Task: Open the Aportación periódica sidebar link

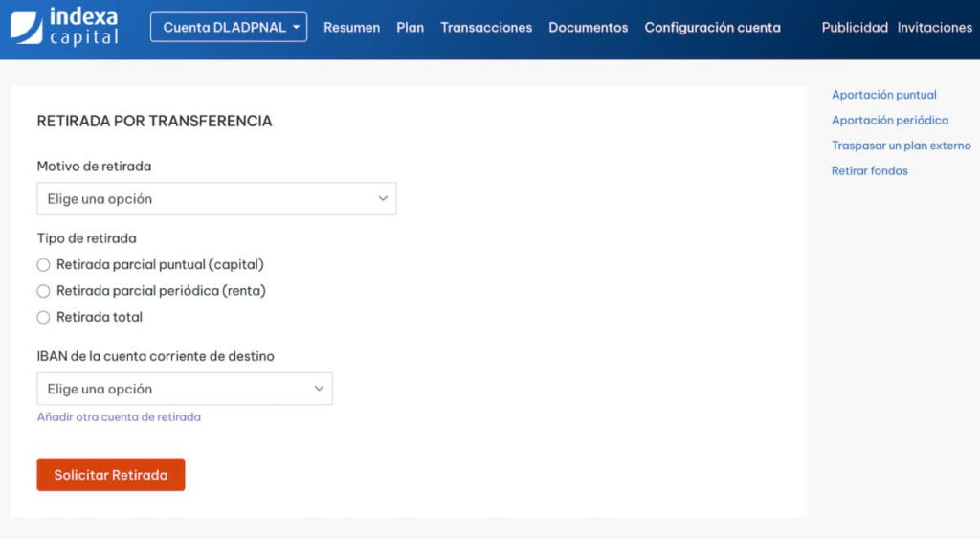Action: pos(889,120)
